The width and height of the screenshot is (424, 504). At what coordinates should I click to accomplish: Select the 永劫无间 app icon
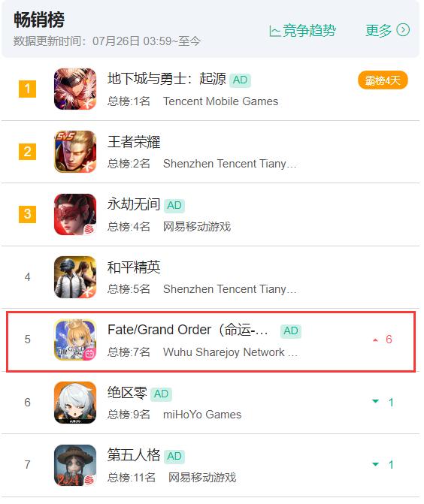click(75, 214)
